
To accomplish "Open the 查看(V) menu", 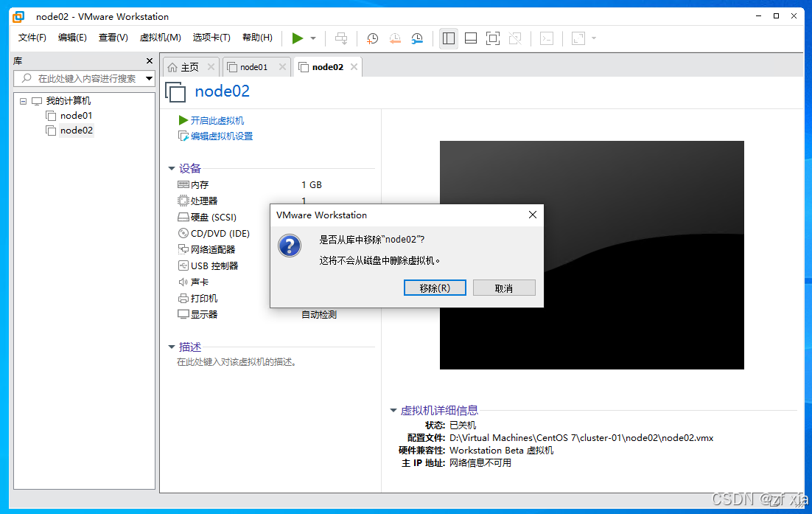I will click(x=113, y=38).
